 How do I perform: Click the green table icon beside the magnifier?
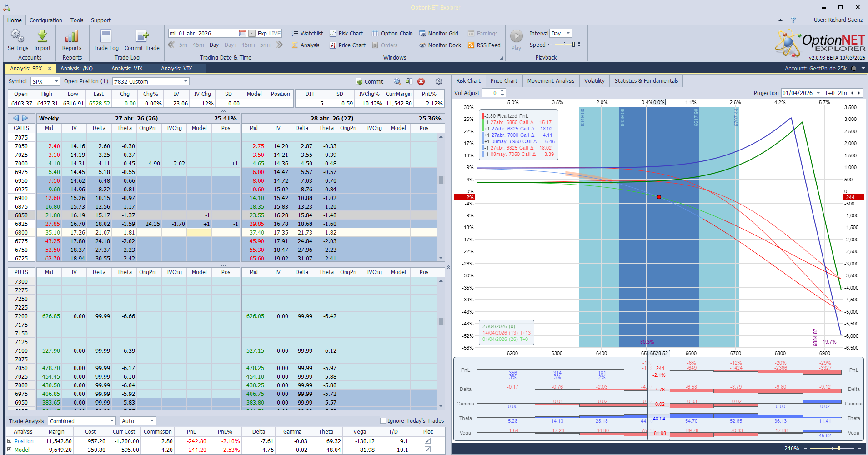click(409, 81)
